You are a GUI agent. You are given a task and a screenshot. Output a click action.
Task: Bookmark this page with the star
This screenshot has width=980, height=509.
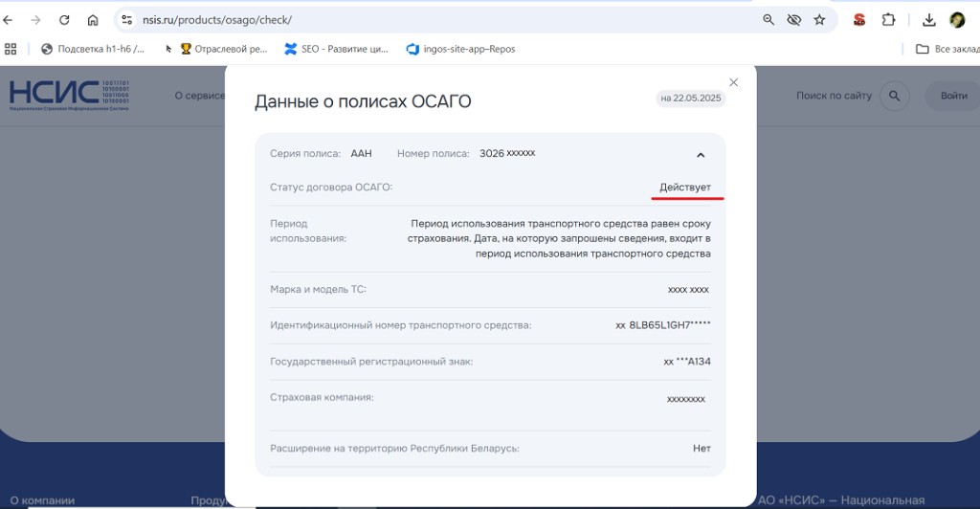(x=819, y=20)
